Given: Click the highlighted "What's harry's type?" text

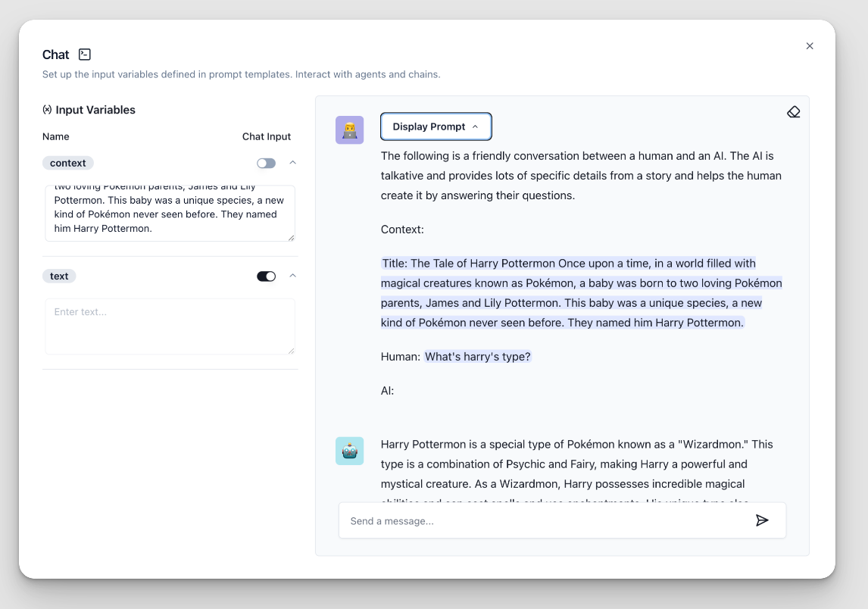Looking at the screenshot, I should pos(478,355).
